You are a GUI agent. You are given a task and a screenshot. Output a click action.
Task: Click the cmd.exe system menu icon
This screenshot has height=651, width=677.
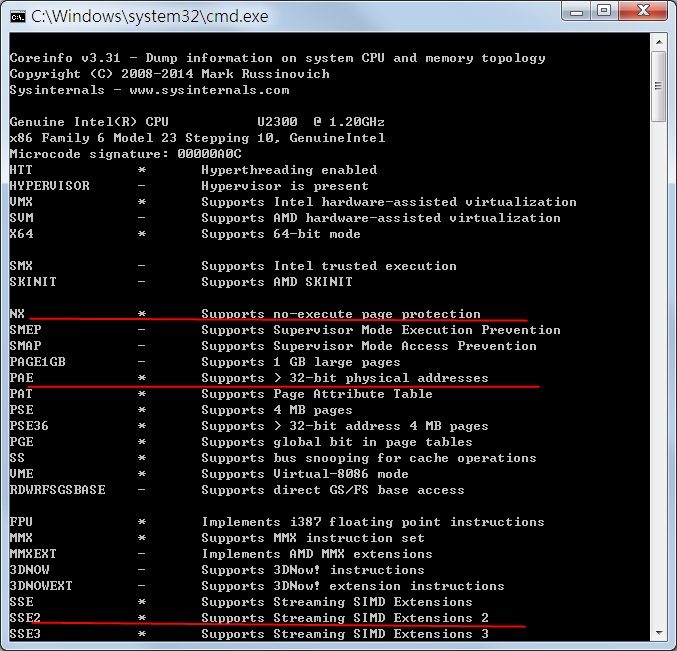(x=18, y=17)
